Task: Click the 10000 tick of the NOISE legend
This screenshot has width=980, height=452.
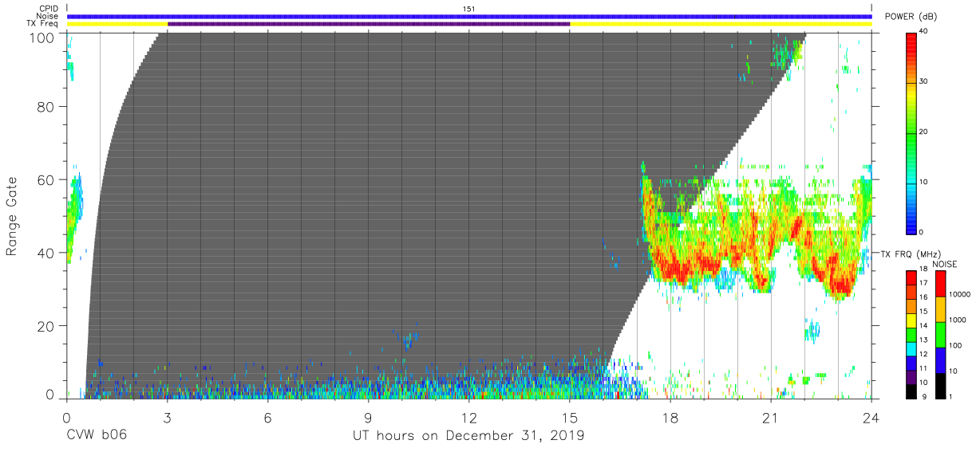Action: [960, 294]
